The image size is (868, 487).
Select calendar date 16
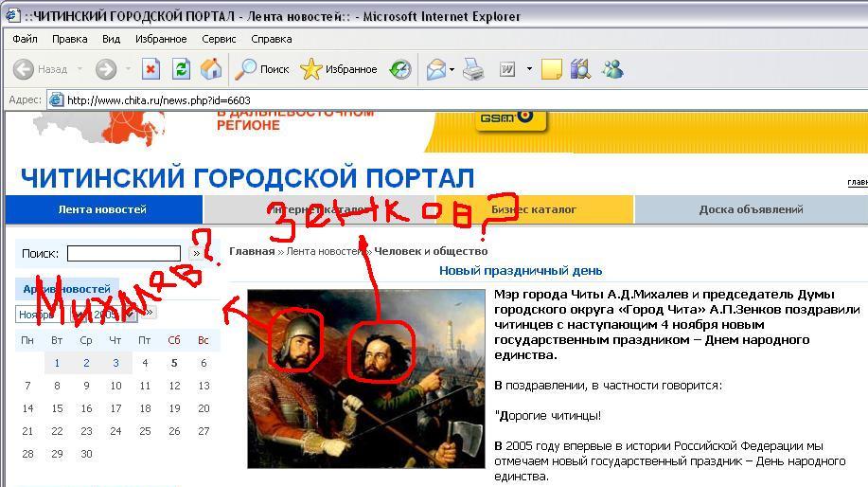point(86,408)
